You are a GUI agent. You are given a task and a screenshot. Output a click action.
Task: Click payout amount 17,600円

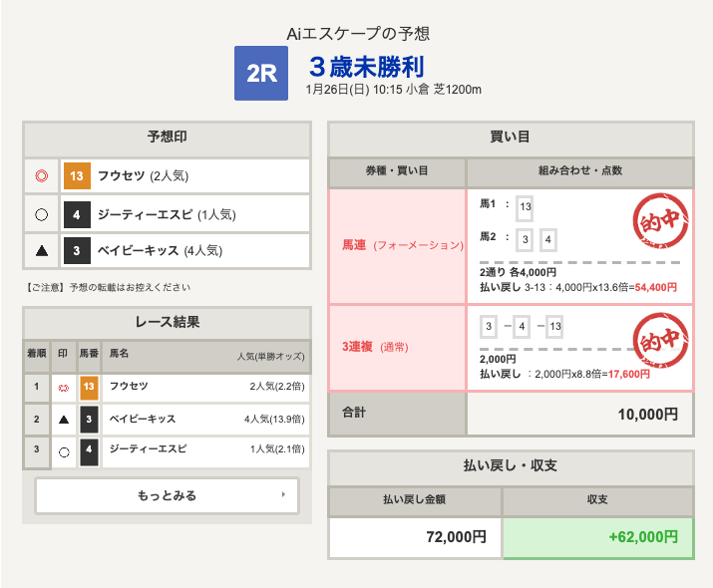(x=629, y=375)
